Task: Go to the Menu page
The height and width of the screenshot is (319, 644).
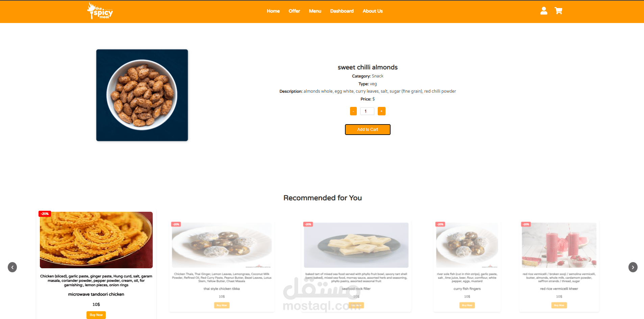Action: coord(315,11)
